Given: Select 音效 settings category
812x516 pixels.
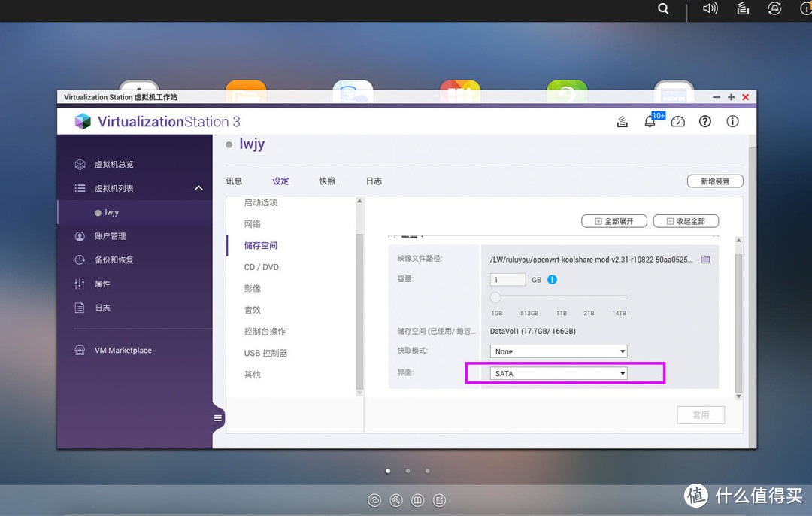Looking at the screenshot, I should (253, 310).
